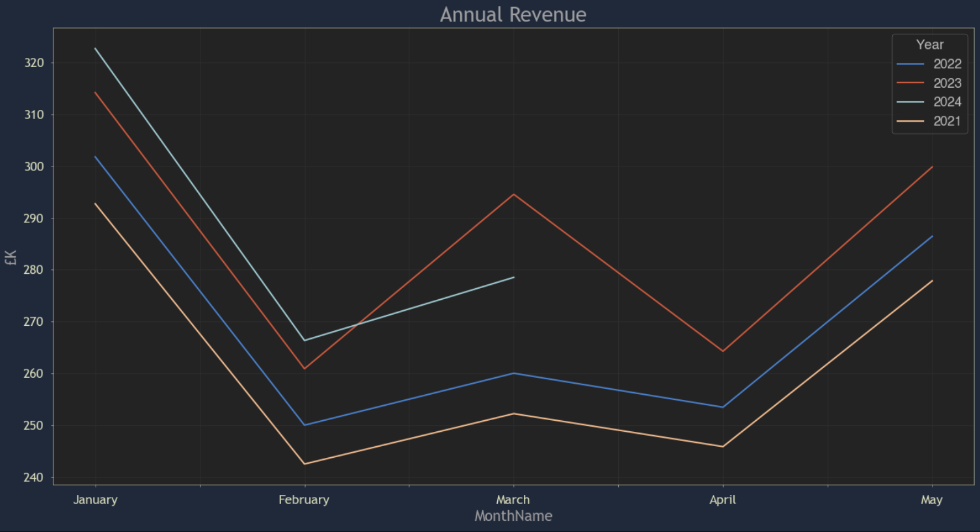Click the April x-axis label
The width and height of the screenshot is (980, 532).
click(x=722, y=499)
